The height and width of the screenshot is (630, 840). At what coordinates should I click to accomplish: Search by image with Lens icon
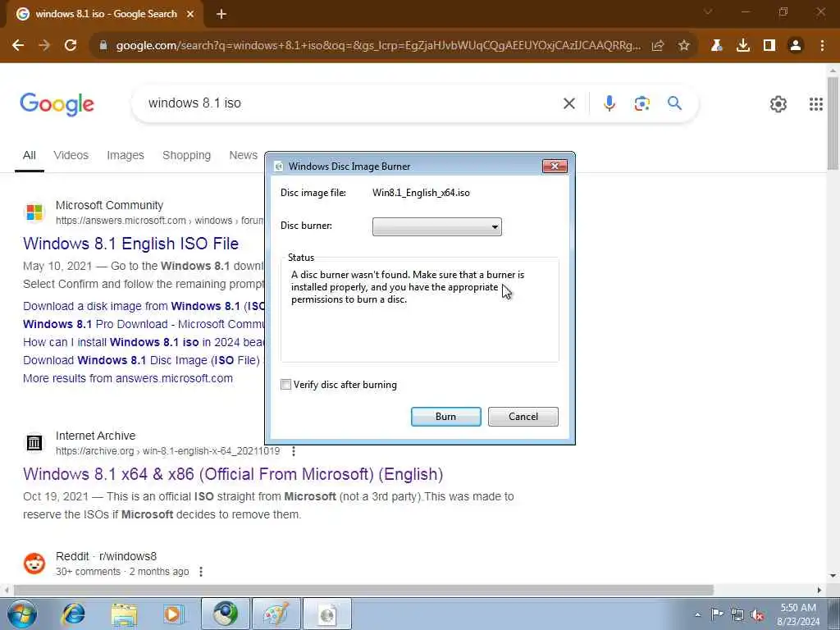pyautogui.click(x=641, y=103)
